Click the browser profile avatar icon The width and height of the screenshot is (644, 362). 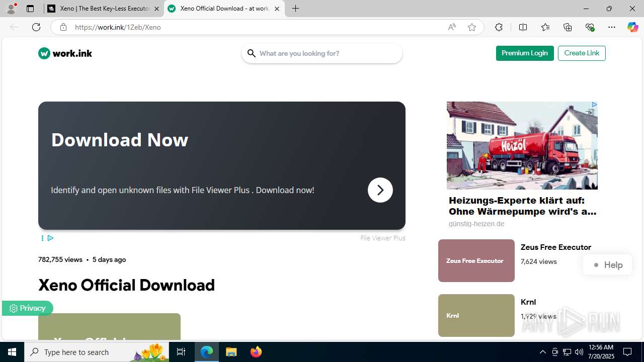point(11,9)
